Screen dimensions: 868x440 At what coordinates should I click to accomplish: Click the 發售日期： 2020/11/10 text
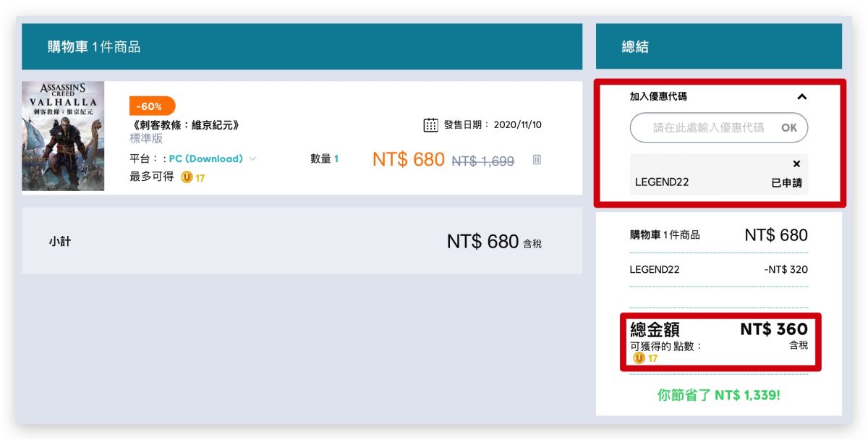point(493,124)
